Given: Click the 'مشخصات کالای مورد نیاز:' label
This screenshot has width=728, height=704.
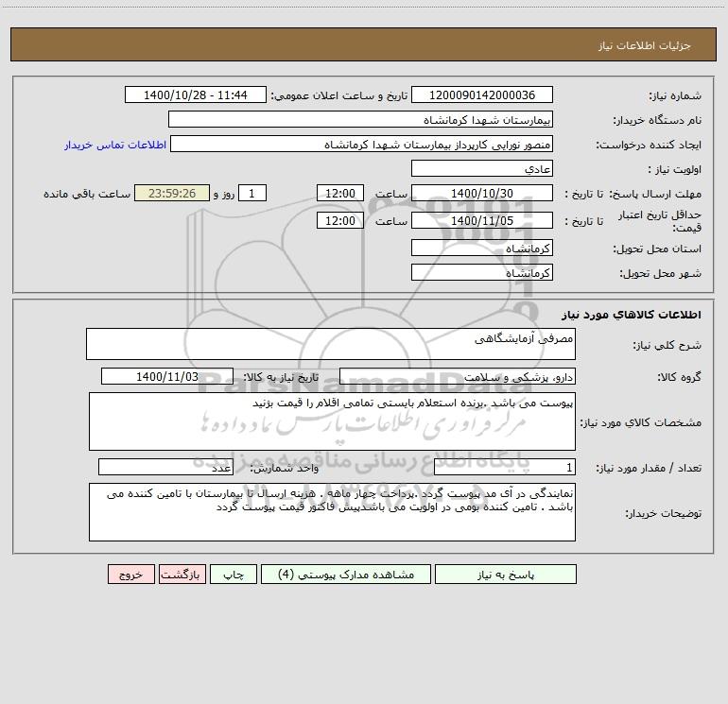Looking at the screenshot, I should pos(641,422).
